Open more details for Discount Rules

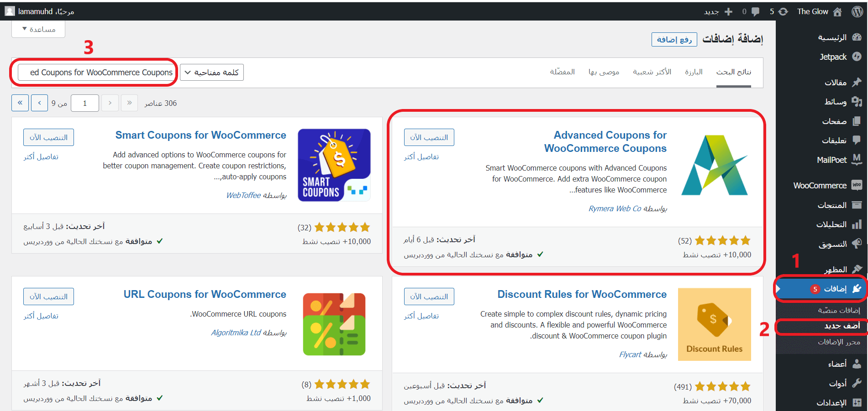tap(421, 316)
